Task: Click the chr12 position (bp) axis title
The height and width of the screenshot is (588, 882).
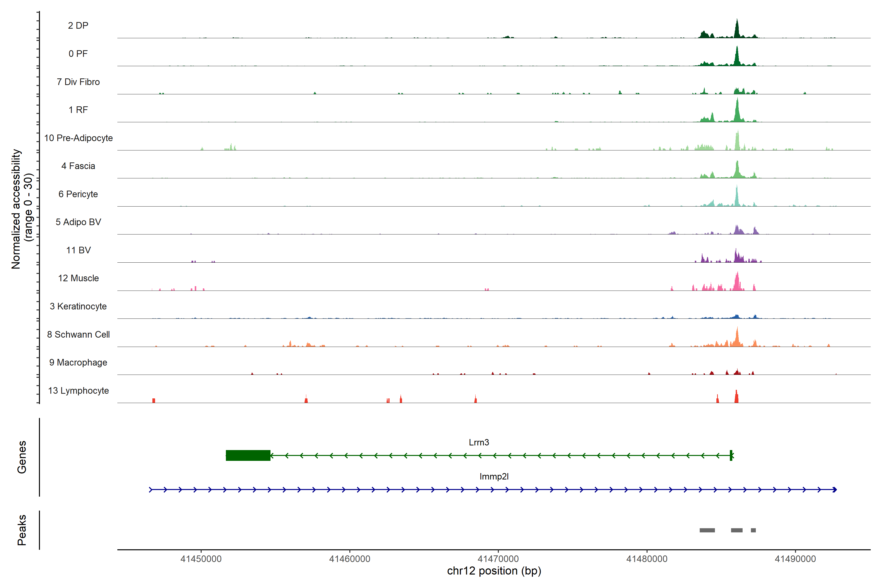Action: coord(494,571)
